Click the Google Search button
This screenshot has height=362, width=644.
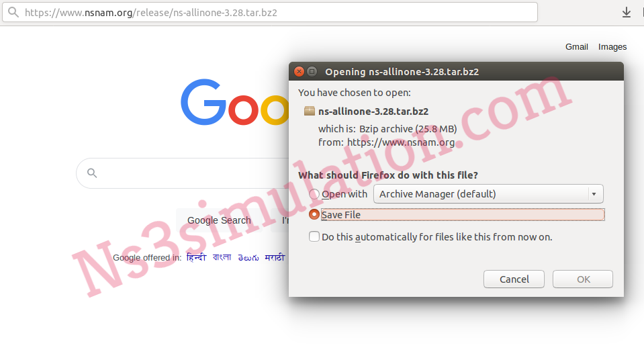220,220
